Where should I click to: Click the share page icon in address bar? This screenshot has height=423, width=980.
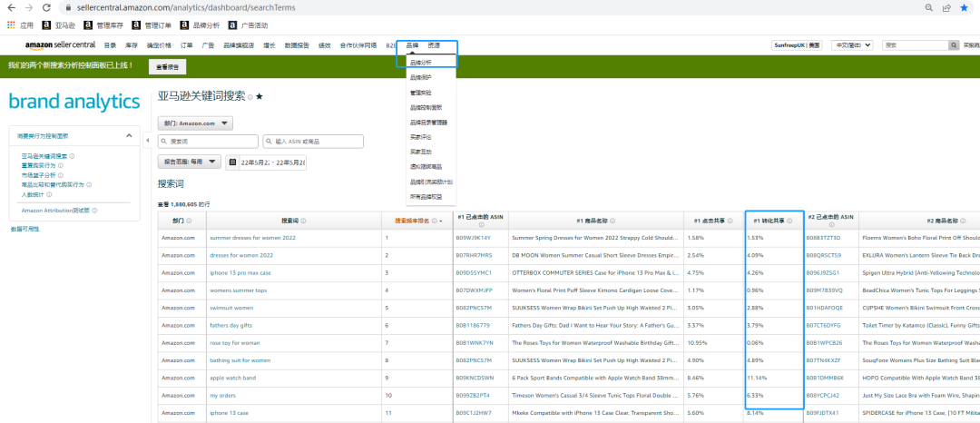pos(946,8)
